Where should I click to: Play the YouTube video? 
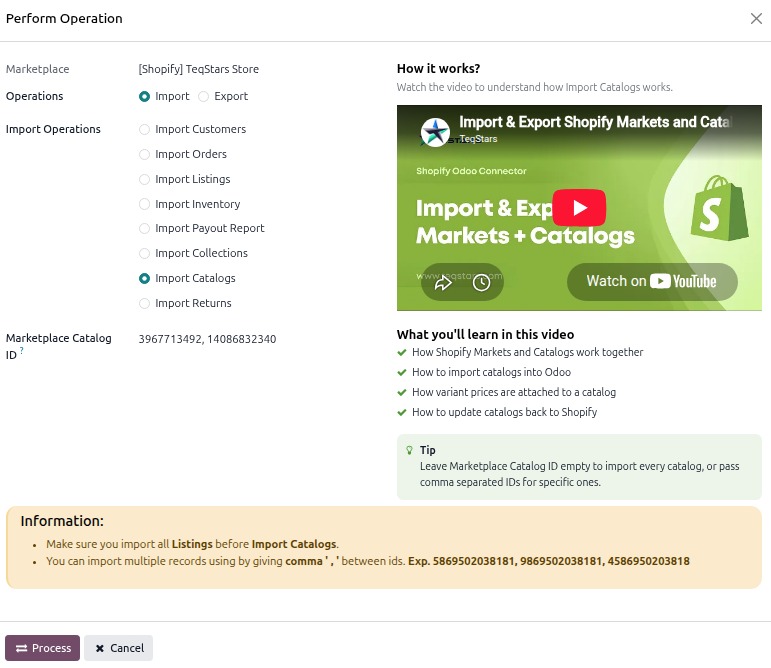click(579, 207)
